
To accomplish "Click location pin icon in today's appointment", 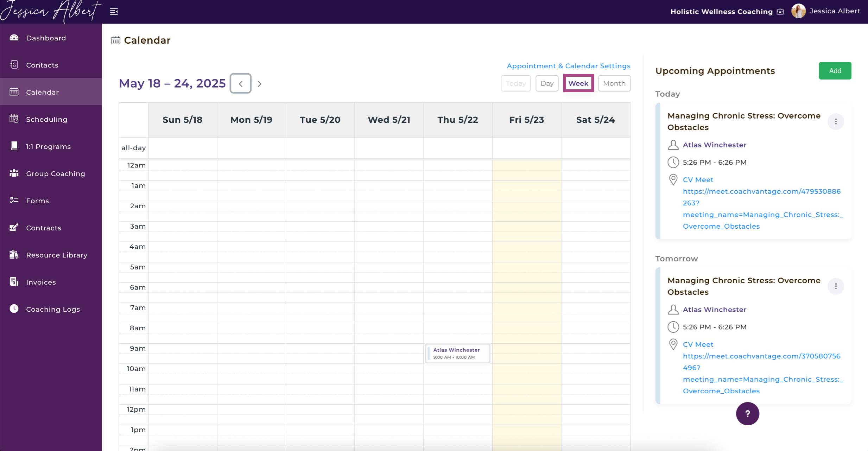I will pyautogui.click(x=673, y=180).
